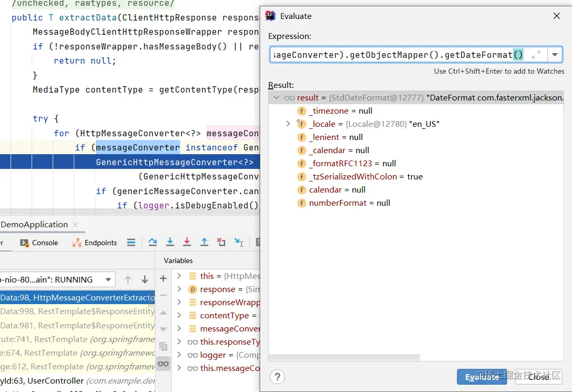
Task: Click Endpoints tab icon
Action: (x=76, y=243)
